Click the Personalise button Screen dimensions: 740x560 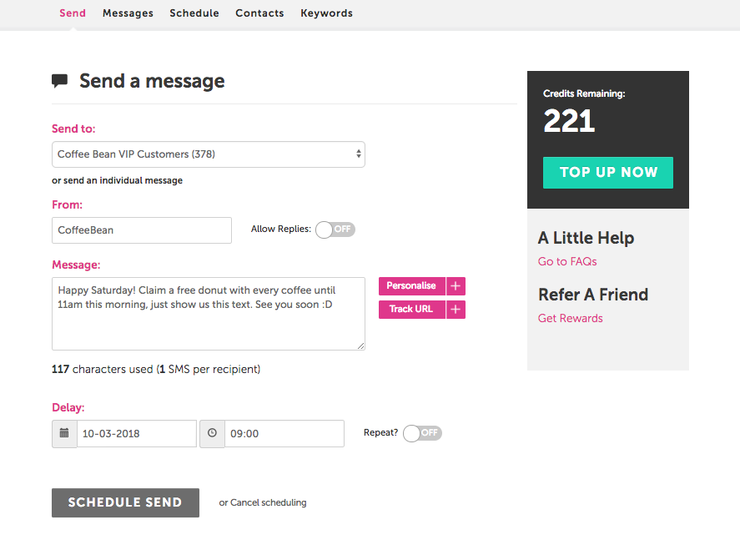coord(411,286)
